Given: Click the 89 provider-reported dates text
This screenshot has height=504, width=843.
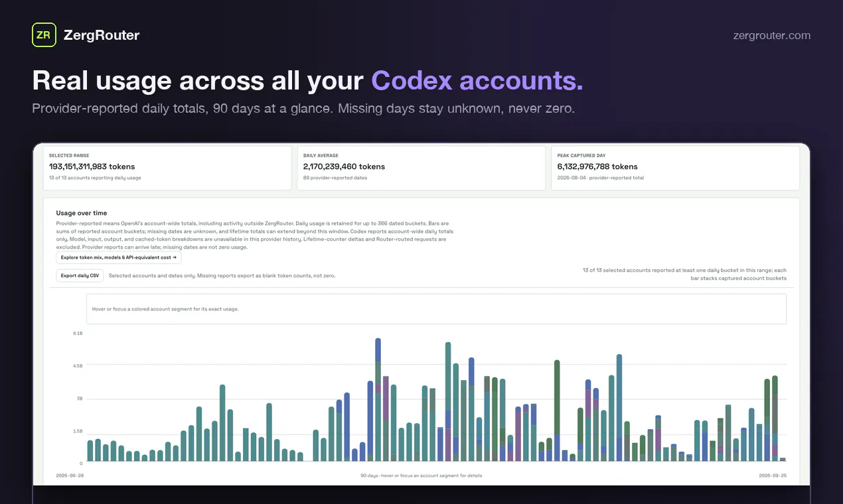Looking at the screenshot, I should tap(335, 178).
